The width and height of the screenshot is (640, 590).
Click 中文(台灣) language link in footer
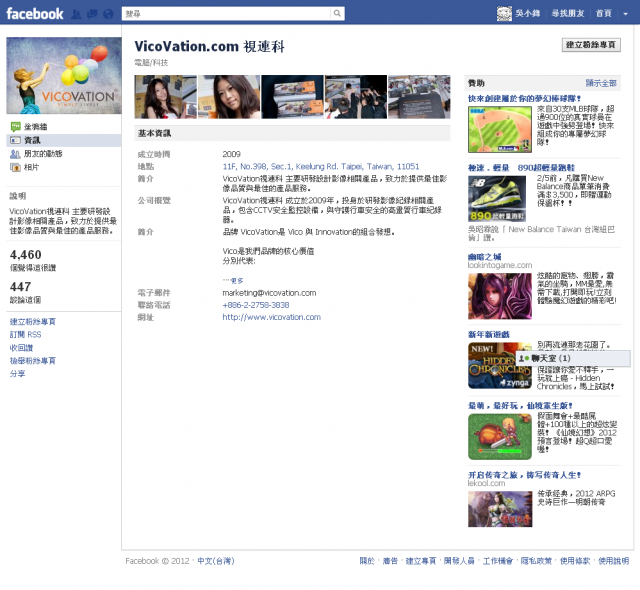[216, 561]
